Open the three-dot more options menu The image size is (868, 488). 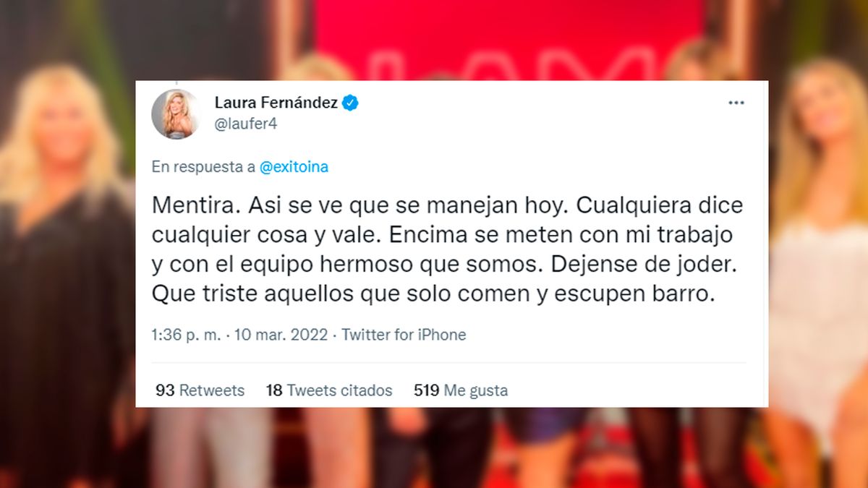pos(736,103)
